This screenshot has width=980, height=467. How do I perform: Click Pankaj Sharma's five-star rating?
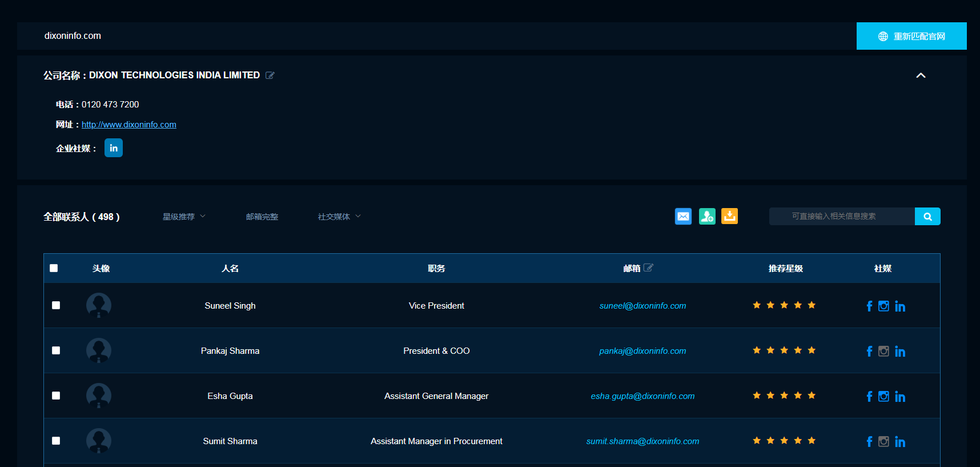tap(784, 350)
